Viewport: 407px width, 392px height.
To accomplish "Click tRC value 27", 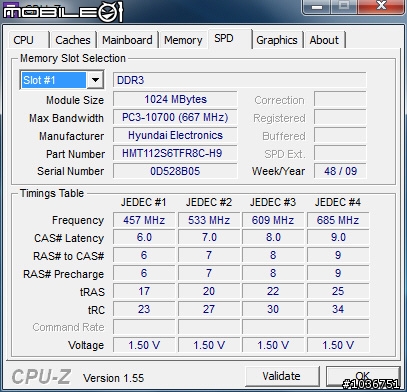I will tap(209, 309).
